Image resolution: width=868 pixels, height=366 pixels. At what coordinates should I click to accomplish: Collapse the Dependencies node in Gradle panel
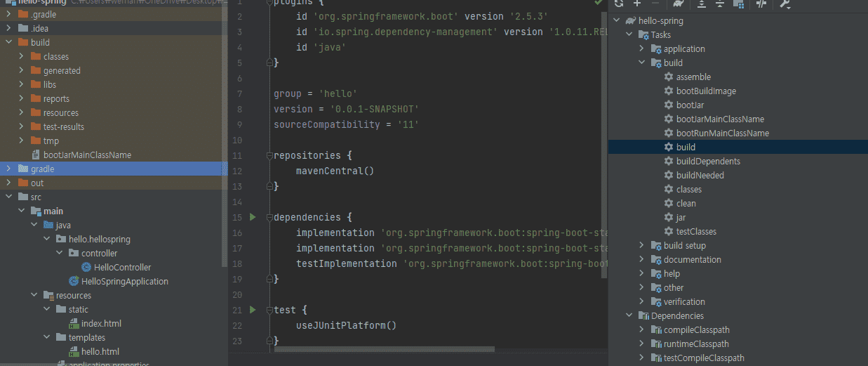(x=629, y=316)
